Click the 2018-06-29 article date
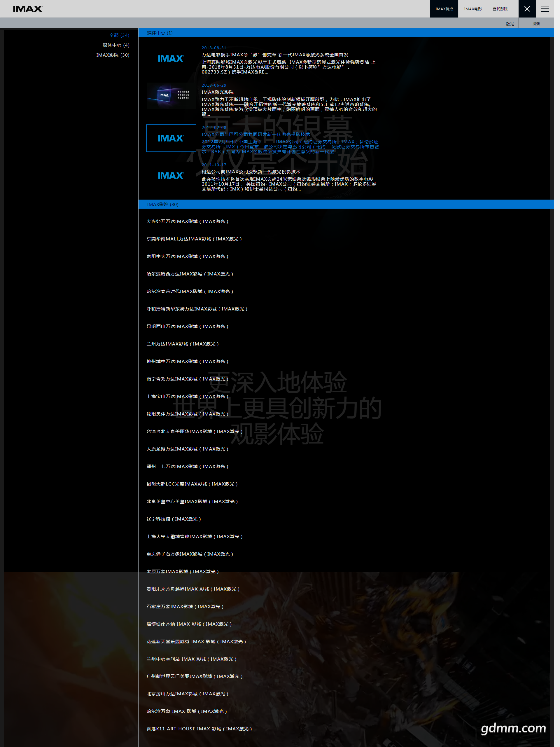 [x=214, y=85]
